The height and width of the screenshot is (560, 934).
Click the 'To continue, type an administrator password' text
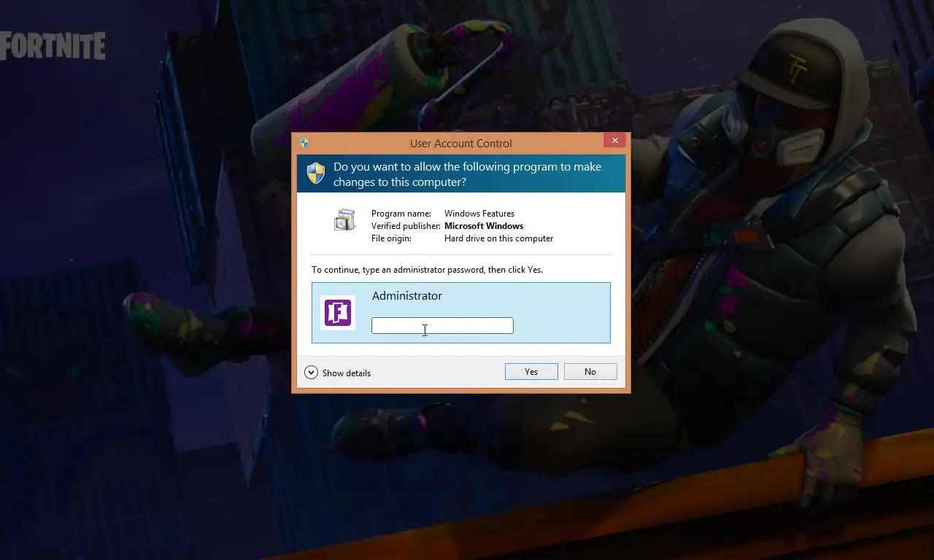tap(427, 270)
